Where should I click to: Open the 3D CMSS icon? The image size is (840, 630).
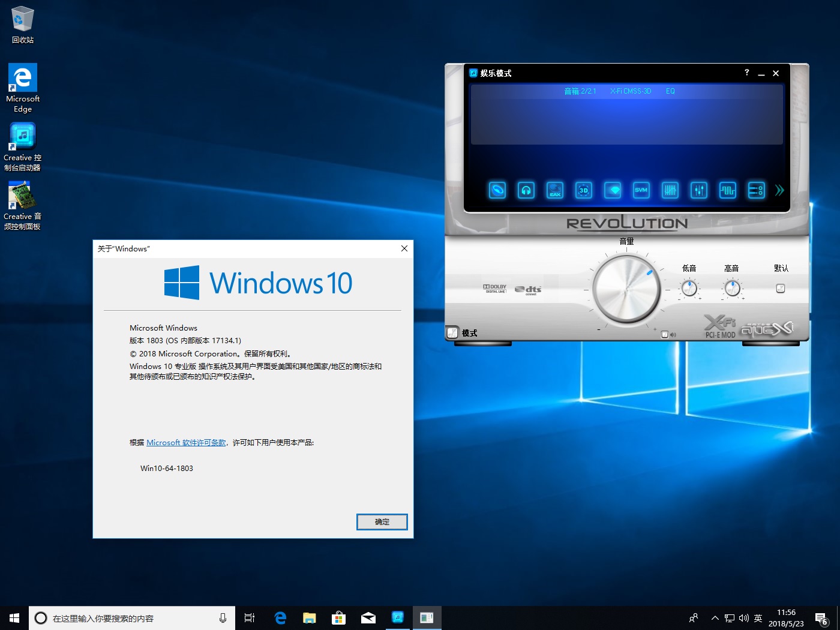pyautogui.click(x=584, y=190)
